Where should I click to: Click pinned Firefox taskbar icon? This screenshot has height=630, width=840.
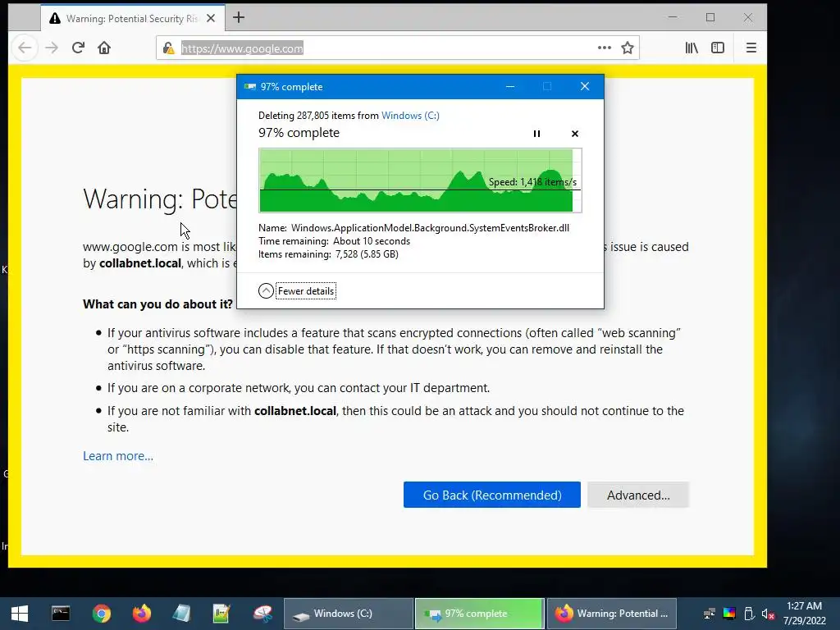point(142,614)
